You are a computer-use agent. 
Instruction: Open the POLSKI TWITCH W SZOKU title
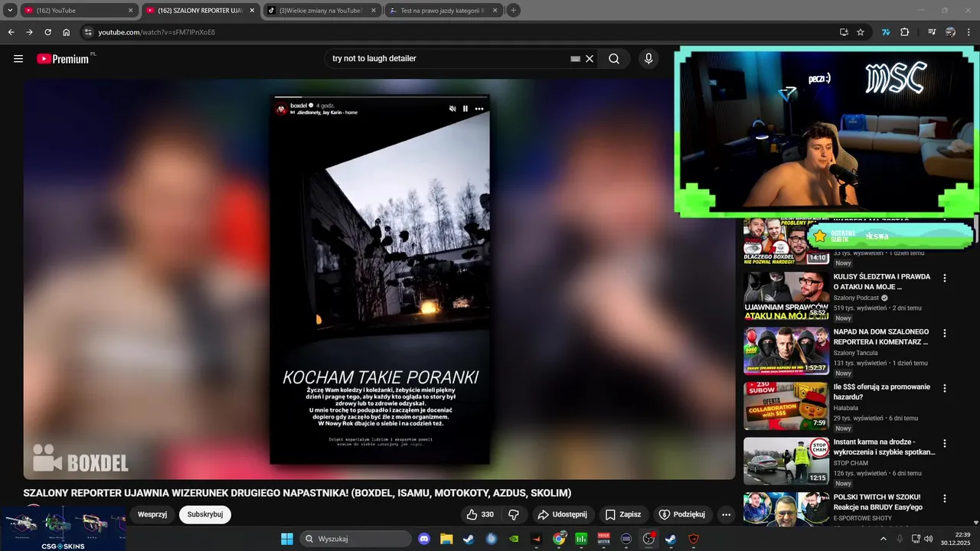(877, 502)
